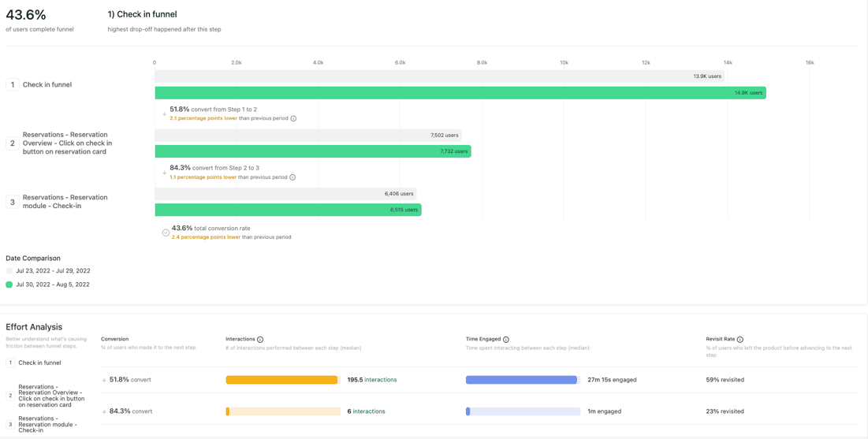The image size is (868, 439).
Task: Open the Revisit Rate info icon
Action: 739,340
